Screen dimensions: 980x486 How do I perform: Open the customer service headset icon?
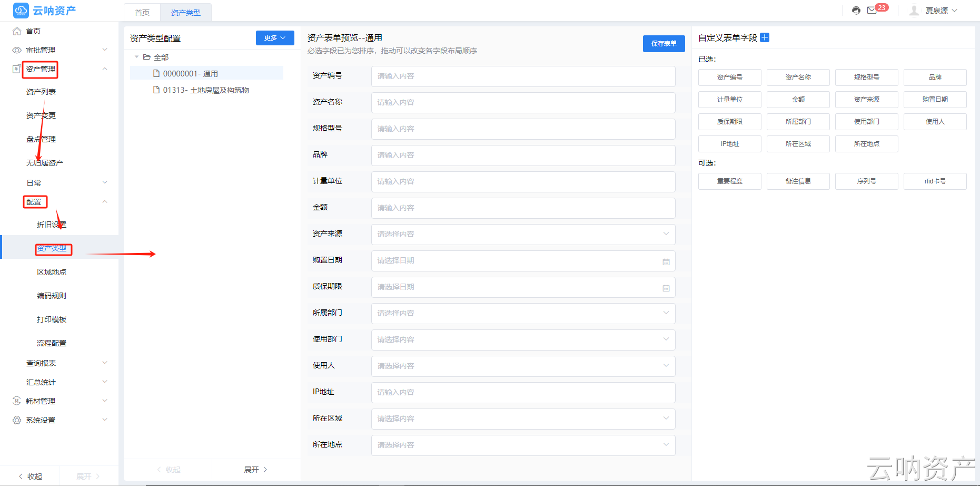pos(856,11)
